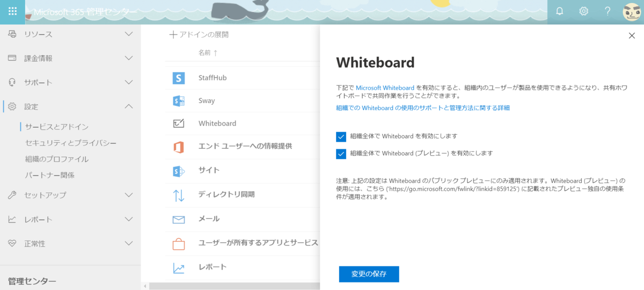The image size is (644, 290).
Task: Click the Sway app icon
Action: tap(179, 100)
